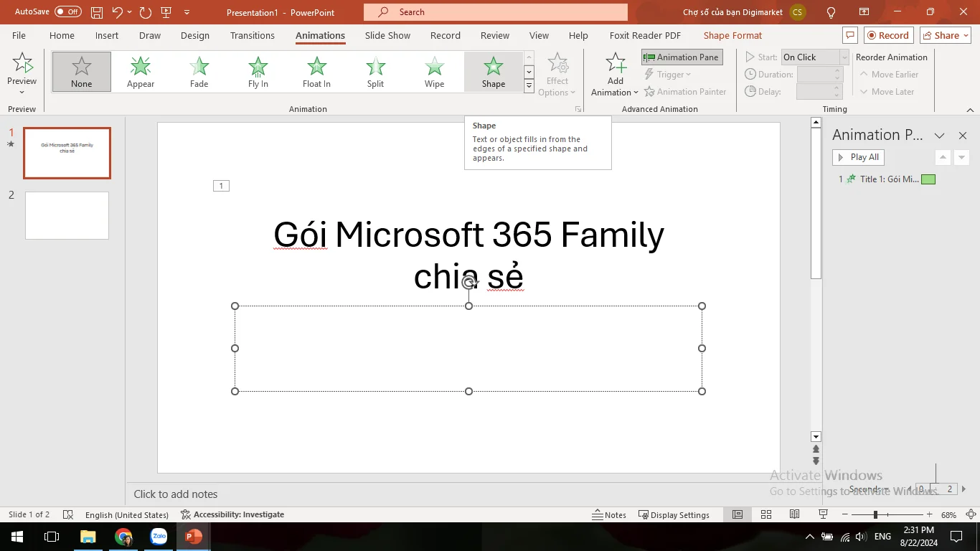Expand the animation gallery More arrow
Viewport: 980px width, 551px height.
(529, 86)
